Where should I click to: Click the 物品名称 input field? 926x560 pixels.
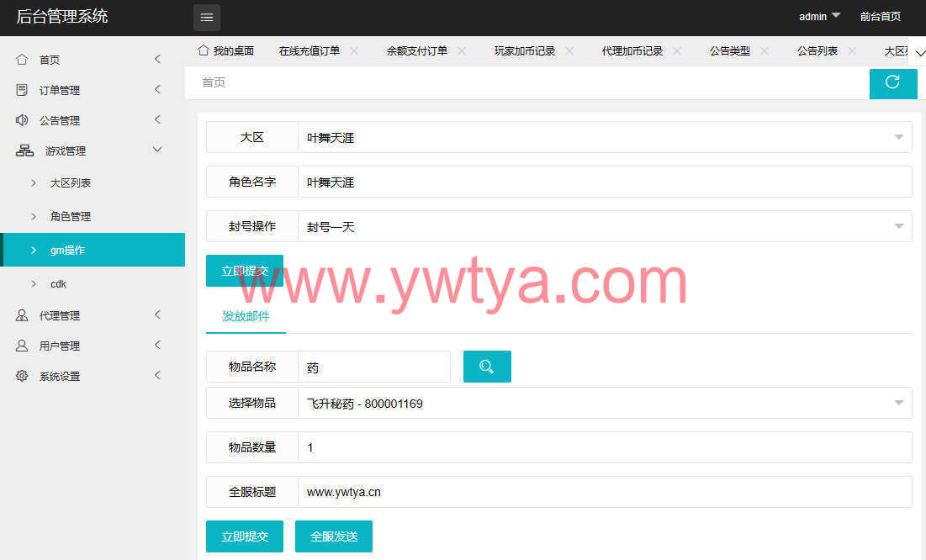click(373, 367)
